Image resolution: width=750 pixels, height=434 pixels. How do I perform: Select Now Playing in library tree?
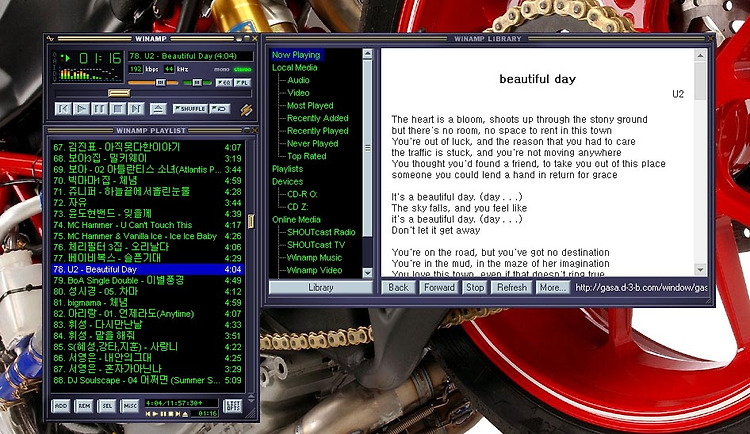[x=296, y=55]
